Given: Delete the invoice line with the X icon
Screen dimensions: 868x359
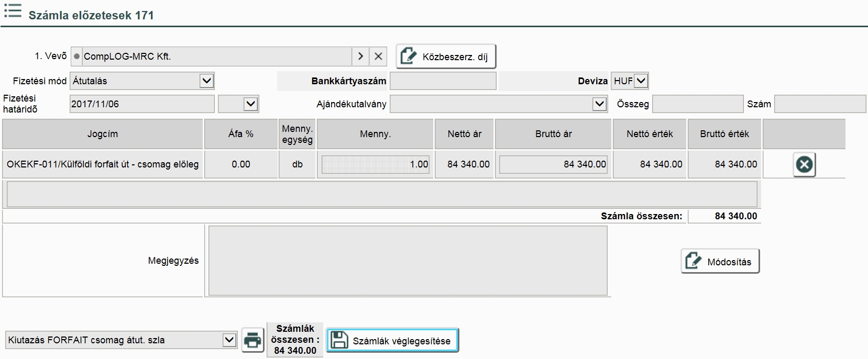Looking at the screenshot, I should coord(804,165).
